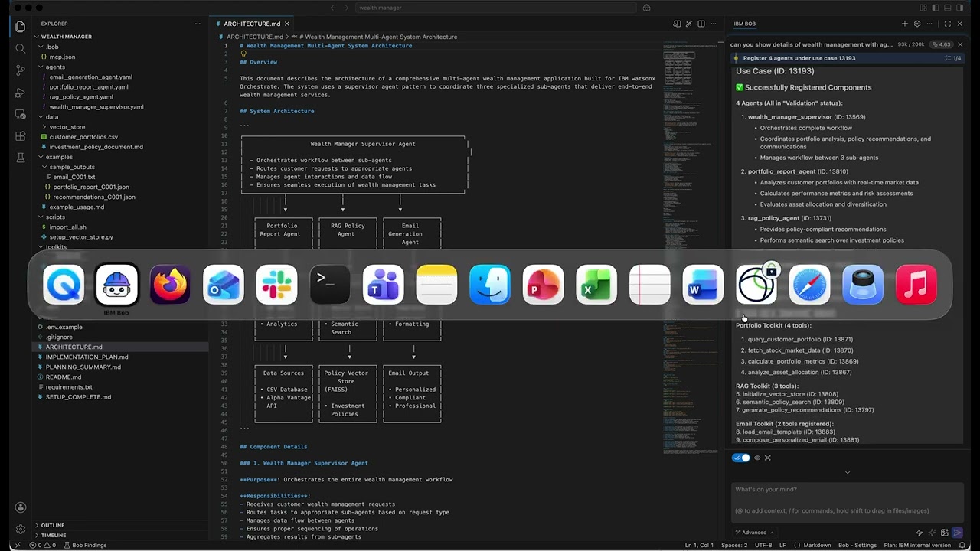Open setup_vector_store.py script file
This screenshot has height=551, width=980.
[81, 237]
